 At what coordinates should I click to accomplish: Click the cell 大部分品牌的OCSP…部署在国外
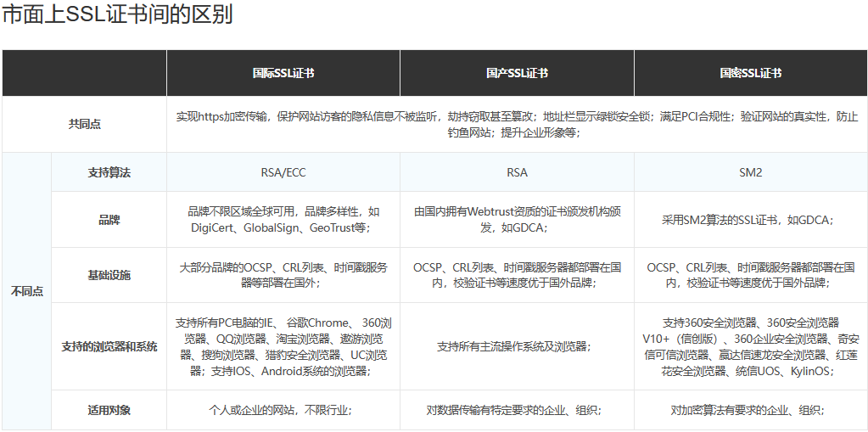[283, 275]
